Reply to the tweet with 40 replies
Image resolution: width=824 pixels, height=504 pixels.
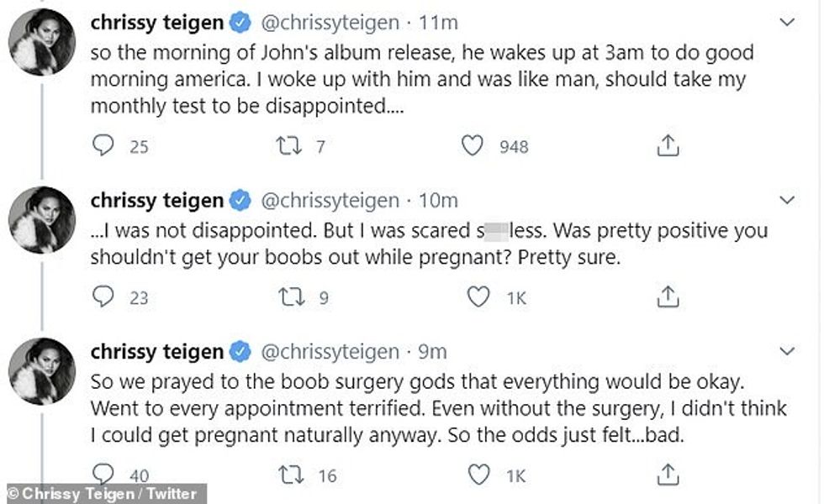pyautogui.click(x=103, y=475)
